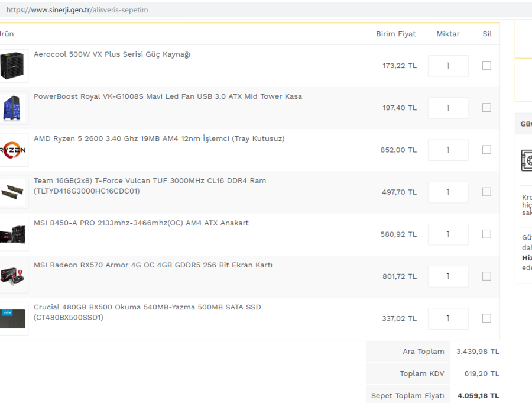
Task: Open Aerocool 500W power supply thumbnail
Action: coord(13,66)
